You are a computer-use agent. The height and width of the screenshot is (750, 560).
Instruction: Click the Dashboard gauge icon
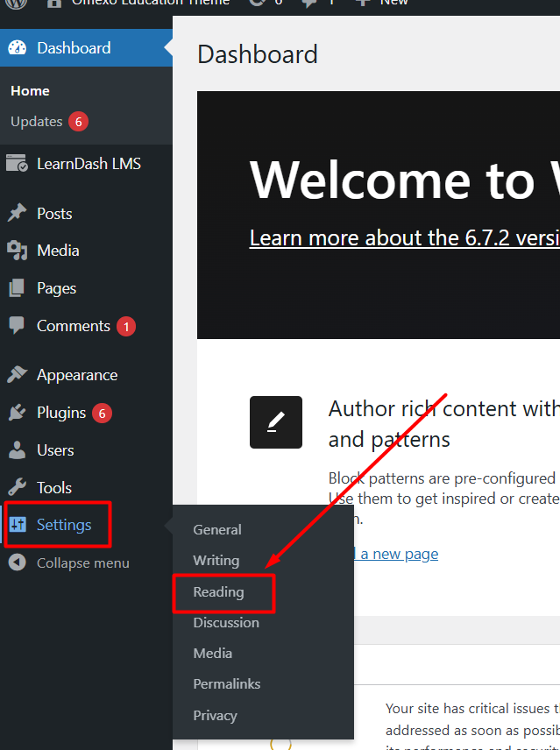click(18, 48)
